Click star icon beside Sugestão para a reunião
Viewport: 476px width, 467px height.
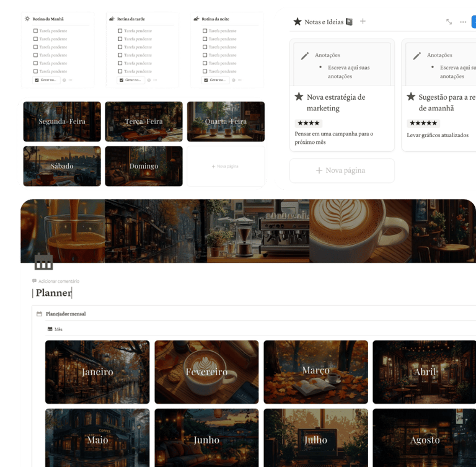411,97
